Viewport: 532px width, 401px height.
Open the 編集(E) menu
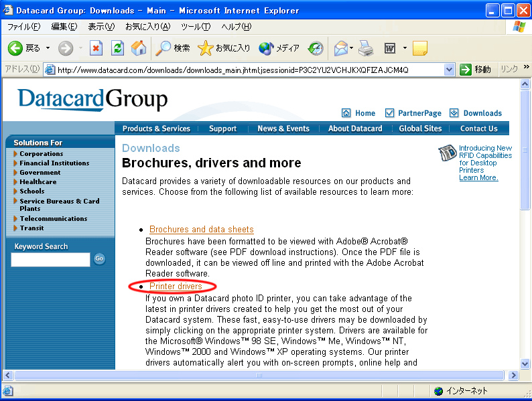click(x=64, y=27)
